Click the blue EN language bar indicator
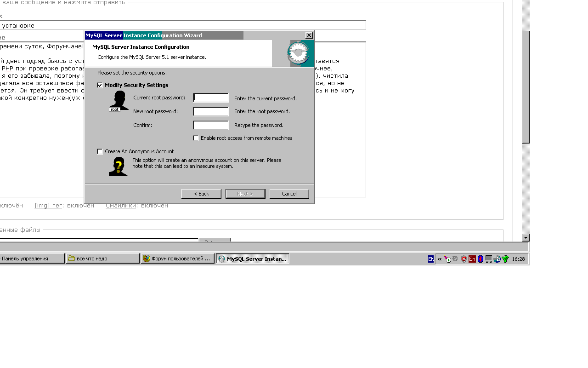 click(x=430, y=259)
